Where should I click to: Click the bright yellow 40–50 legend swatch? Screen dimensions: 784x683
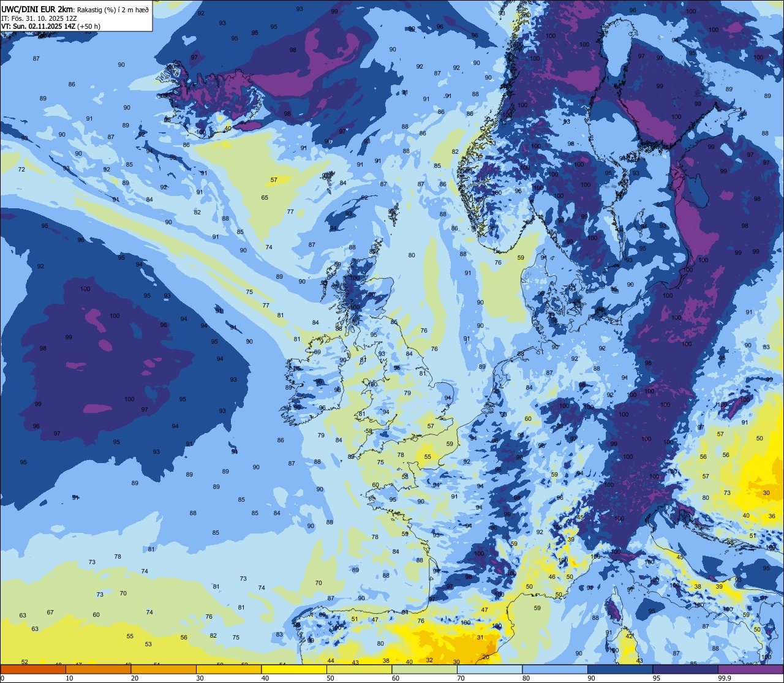coord(294,670)
